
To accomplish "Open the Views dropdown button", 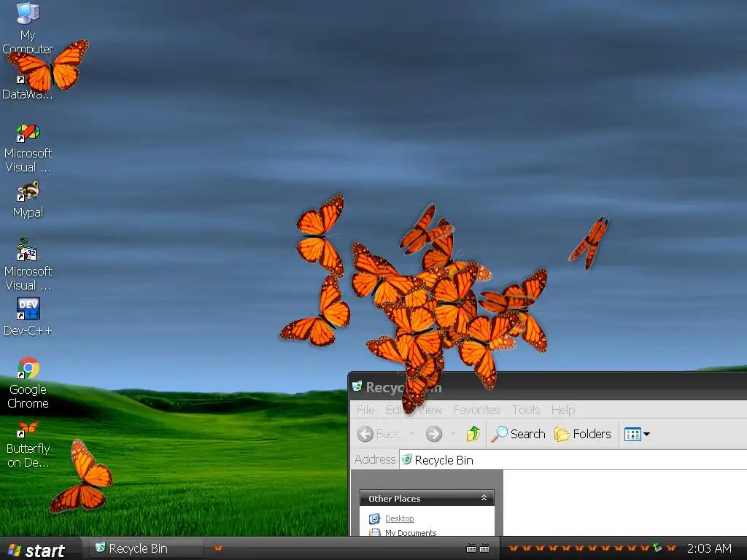I will click(x=637, y=435).
